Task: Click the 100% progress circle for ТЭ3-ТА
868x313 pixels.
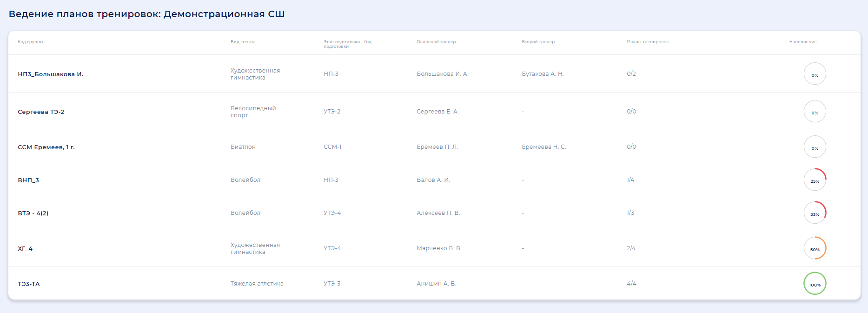Action: pos(815,283)
